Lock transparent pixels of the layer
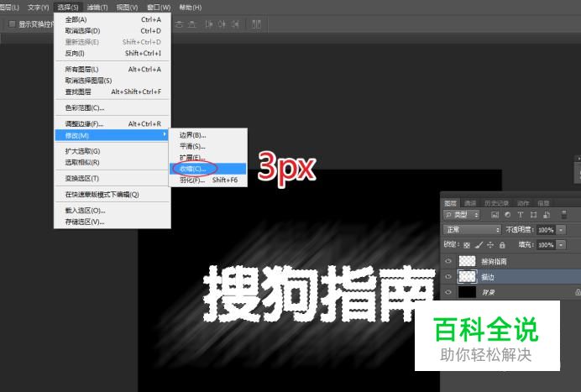Screen dimensions: 581x392 (467, 245)
